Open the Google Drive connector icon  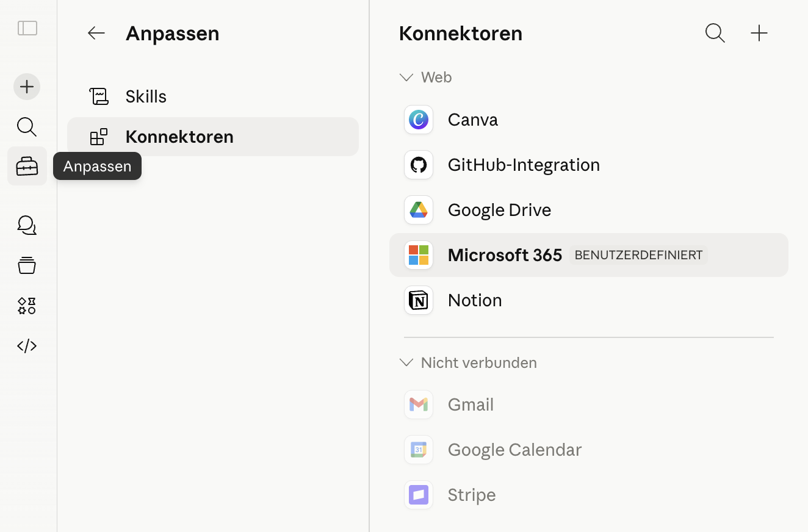click(x=419, y=210)
